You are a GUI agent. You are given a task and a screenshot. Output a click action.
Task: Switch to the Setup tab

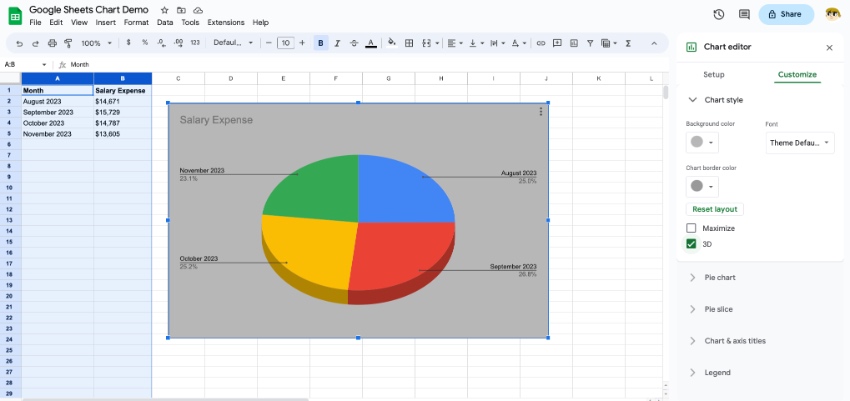tap(713, 75)
